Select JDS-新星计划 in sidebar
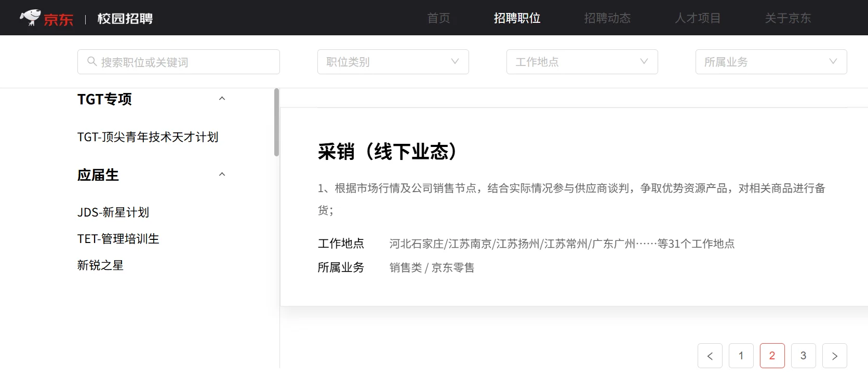Viewport: 868px width, 391px height. point(113,212)
